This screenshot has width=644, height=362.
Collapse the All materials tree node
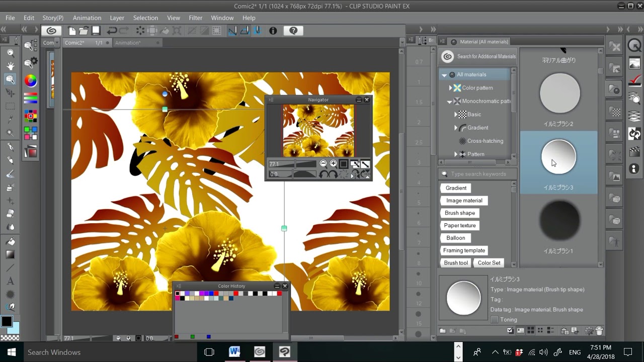pyautogui.click(x=444, y=75)
